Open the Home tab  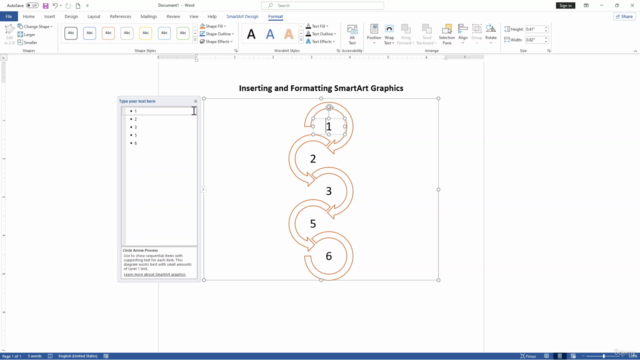pyautogui.click(x=29, y=17)
